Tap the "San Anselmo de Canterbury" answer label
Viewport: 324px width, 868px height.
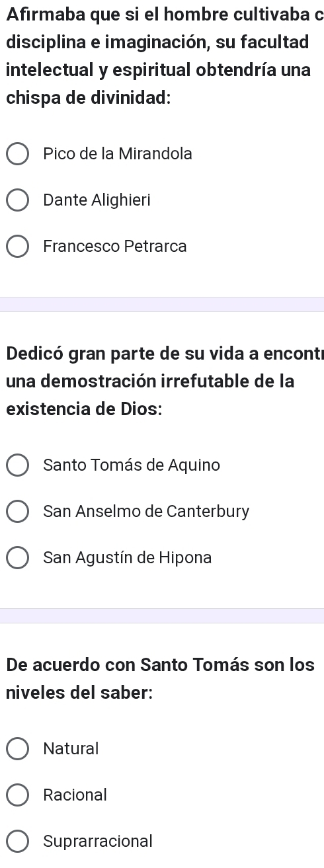[146, 512]
